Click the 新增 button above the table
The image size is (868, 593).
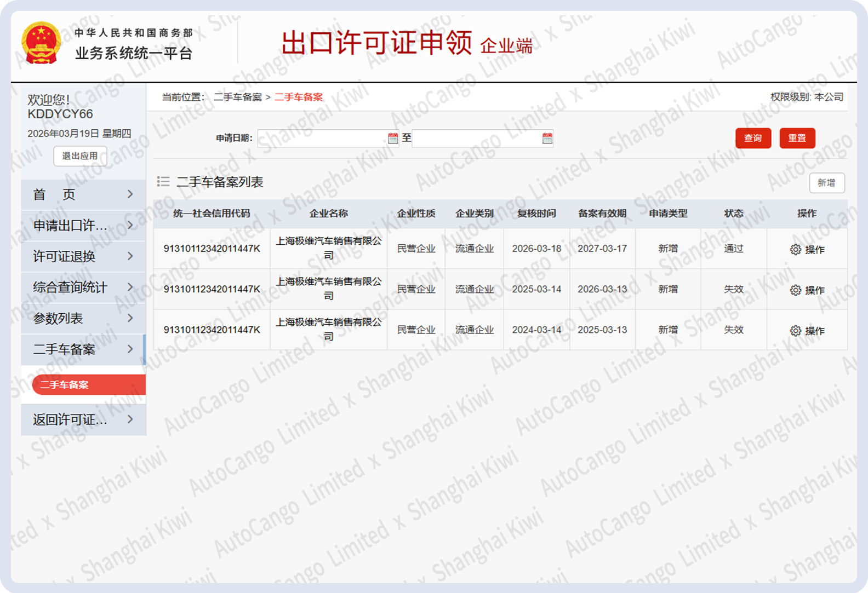pyautogui.click(x=827, y=183)
